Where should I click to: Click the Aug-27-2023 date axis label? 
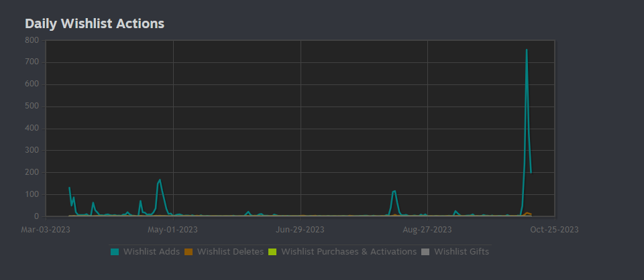427,230
